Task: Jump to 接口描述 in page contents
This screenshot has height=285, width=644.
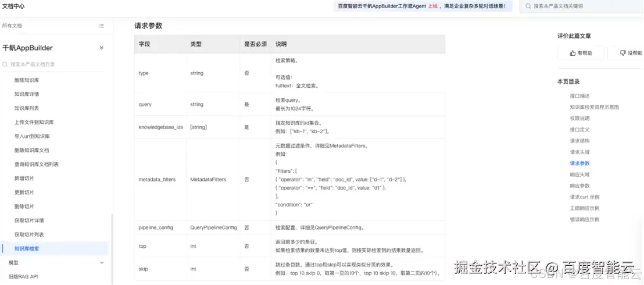Action: point(579,96)
